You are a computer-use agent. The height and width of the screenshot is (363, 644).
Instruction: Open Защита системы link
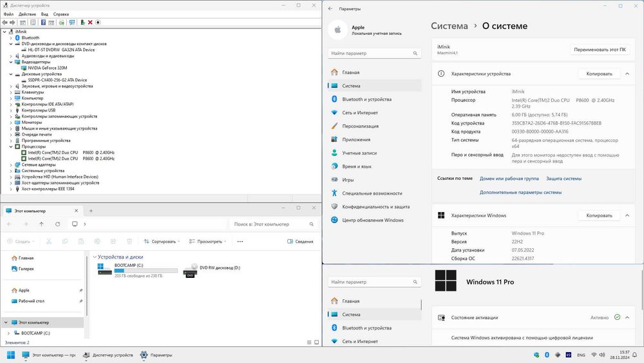(x=563, y=179)
